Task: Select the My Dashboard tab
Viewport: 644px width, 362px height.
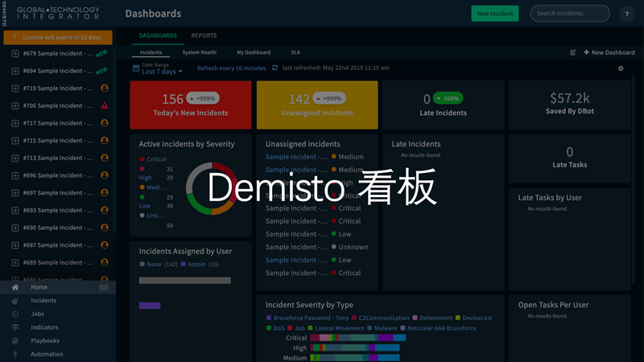Action: tap(254, 52)
